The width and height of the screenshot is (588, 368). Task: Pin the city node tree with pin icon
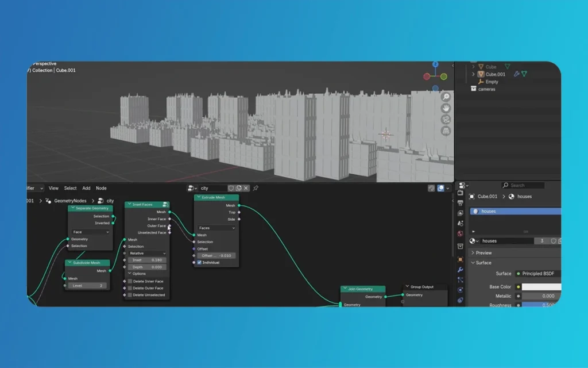[256, 188]
